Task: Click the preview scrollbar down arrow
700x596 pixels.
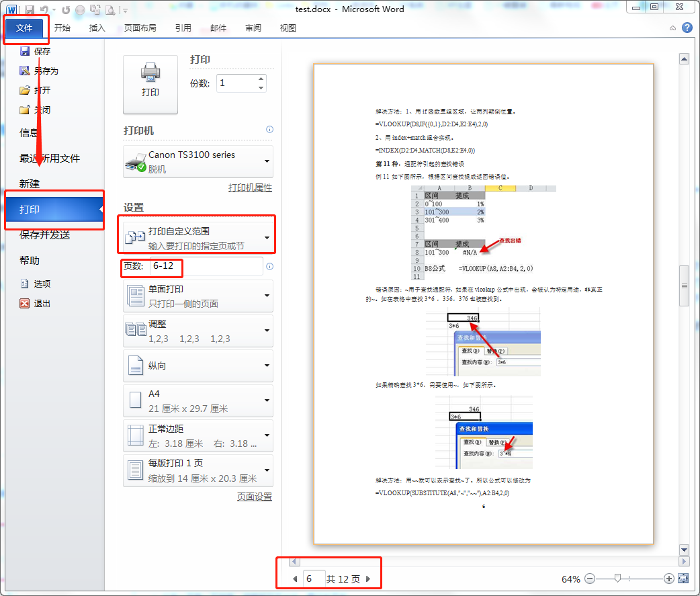Action: (x=684, y=550)
